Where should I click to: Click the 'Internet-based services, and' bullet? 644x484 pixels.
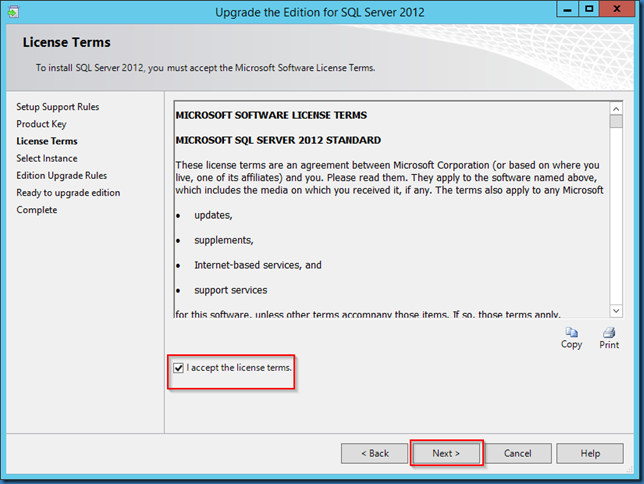tap(258, 265)
